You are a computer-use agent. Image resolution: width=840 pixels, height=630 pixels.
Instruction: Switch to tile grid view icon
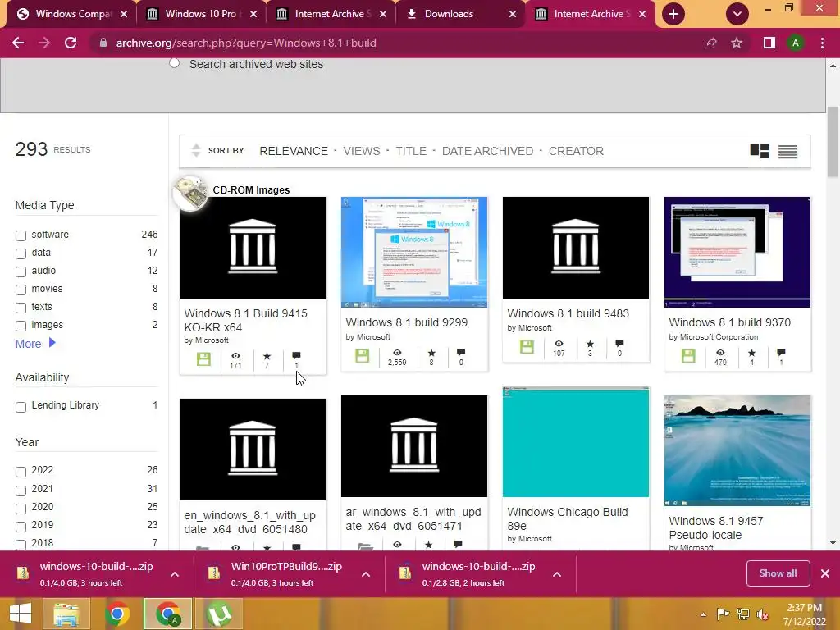click(760, 151)
